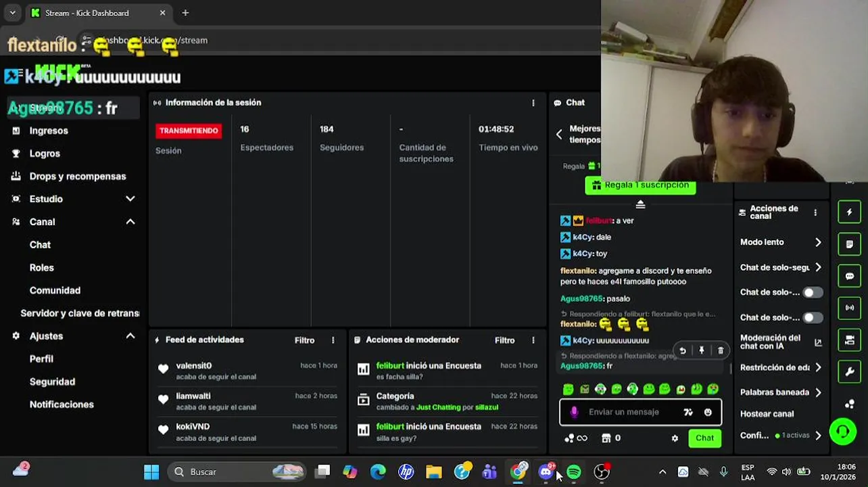Open new browser tab
This screenshot has width=868, height=487.
pyautogui.click(x=185, y=13)
